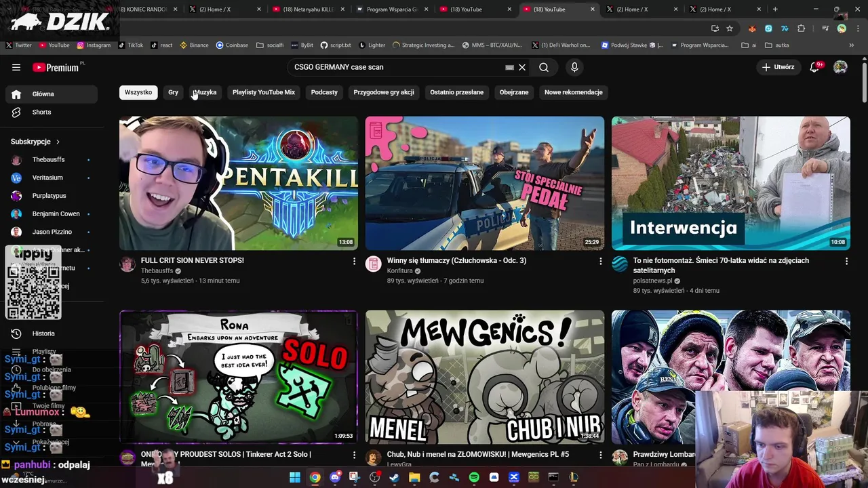
Task: Open Discord from the taskbar
Action: click(x=335, y=477)
